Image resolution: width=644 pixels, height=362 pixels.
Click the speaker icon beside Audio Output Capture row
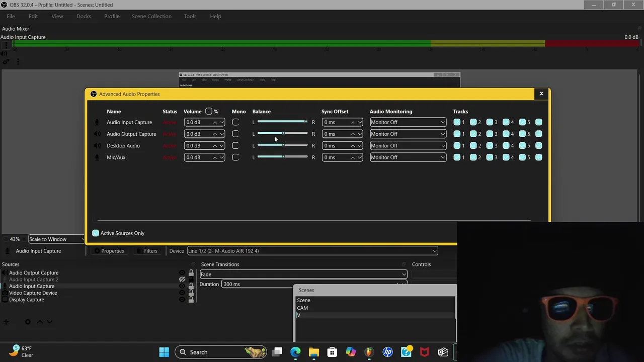(97, 134)
